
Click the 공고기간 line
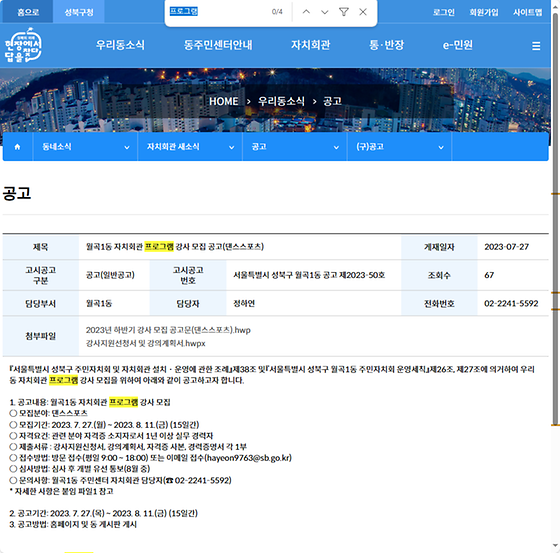click(x=104, y=513)
